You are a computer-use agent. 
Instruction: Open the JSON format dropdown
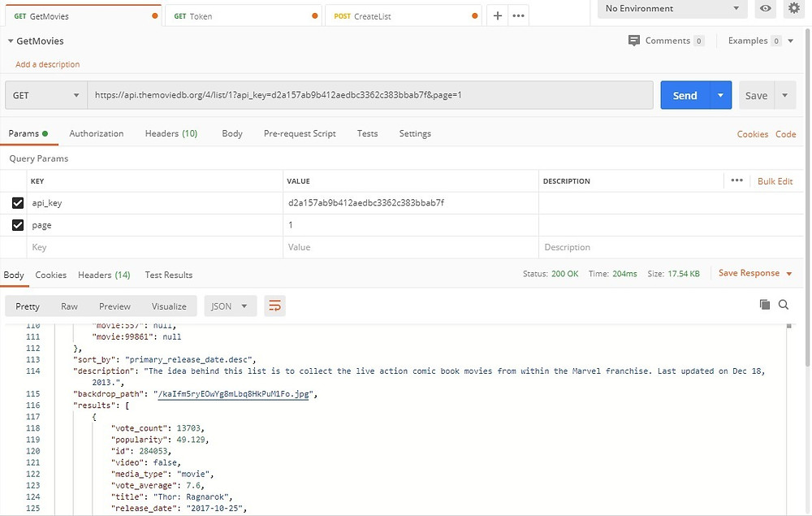click(x=229, y=306)
